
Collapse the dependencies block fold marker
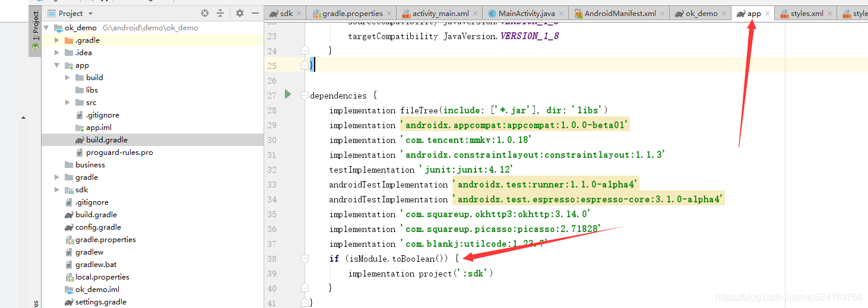pyautogui.click(x=305, y=96)
